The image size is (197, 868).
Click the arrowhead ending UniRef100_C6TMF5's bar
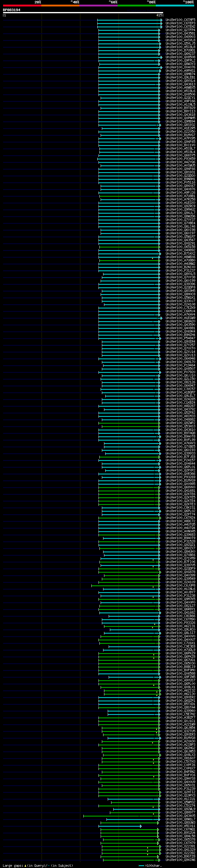pos(162,20)
